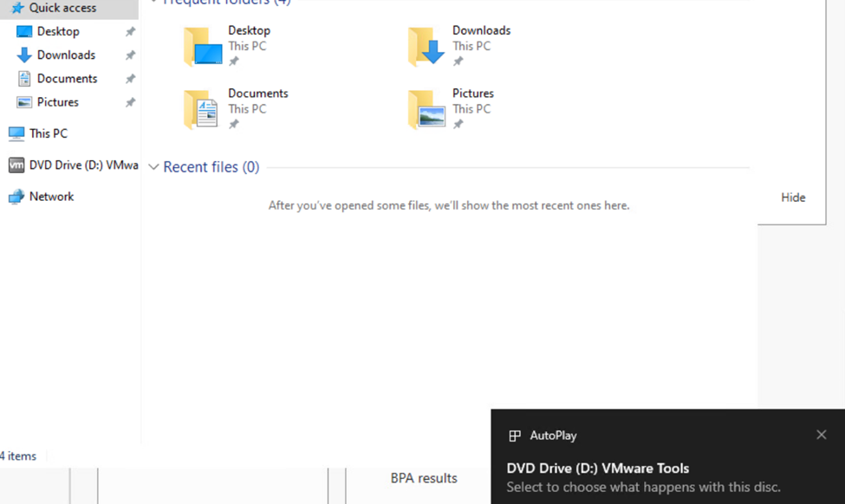Collapse the Recent files (0) section
This screenshot has height=504, width=845.
[x=153, y=167]
